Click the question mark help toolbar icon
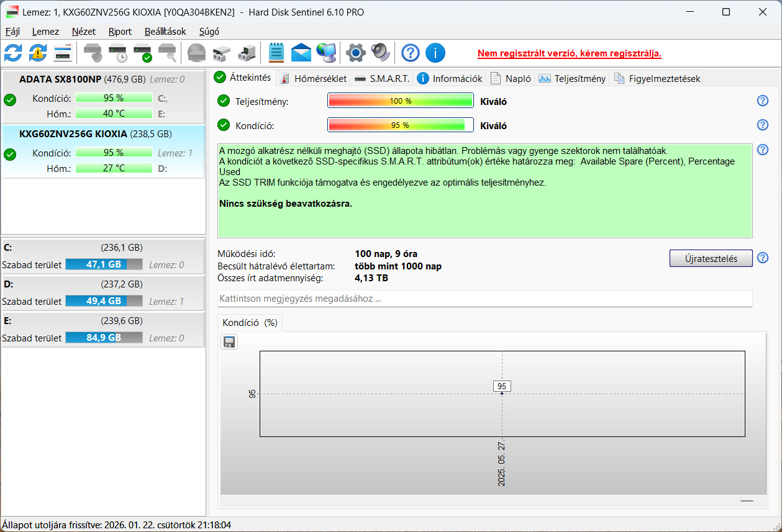The height and width of the screenshot is (532, 782). point(410,53)
